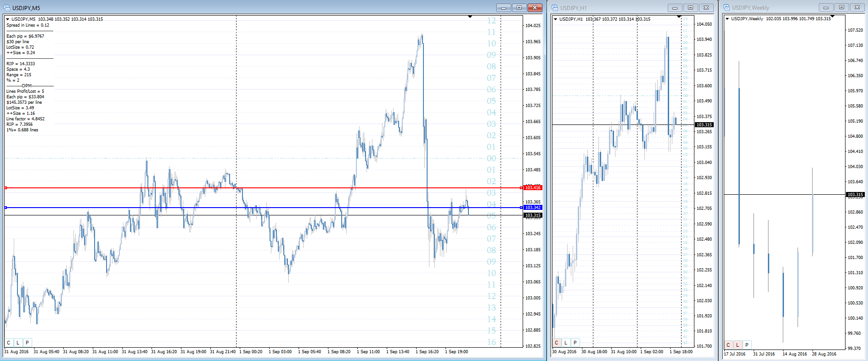Click the chart shift triangle on M5 chart
868x361 pixels.
(x=470, y=17)
